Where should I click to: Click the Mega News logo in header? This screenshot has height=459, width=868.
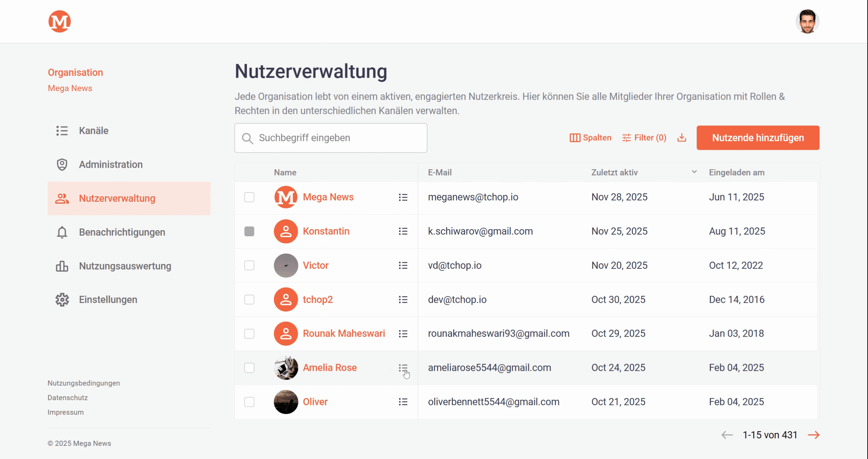click(x=59, y=21)
